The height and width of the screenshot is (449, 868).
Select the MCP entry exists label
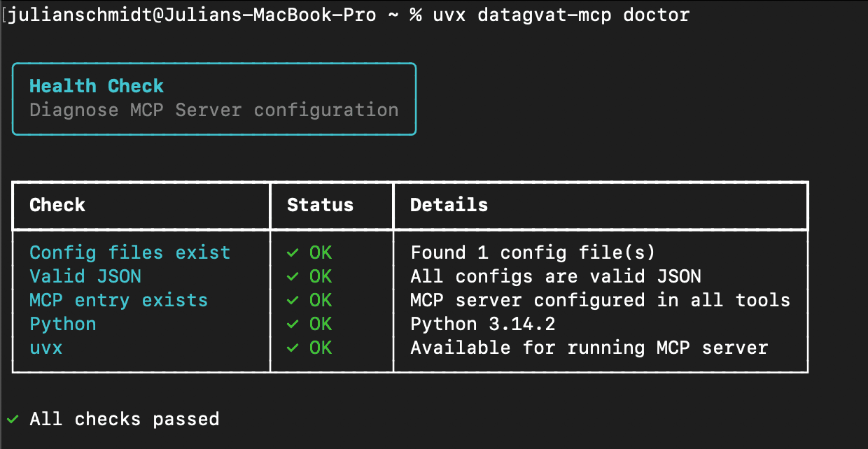[x=118, y=300]
